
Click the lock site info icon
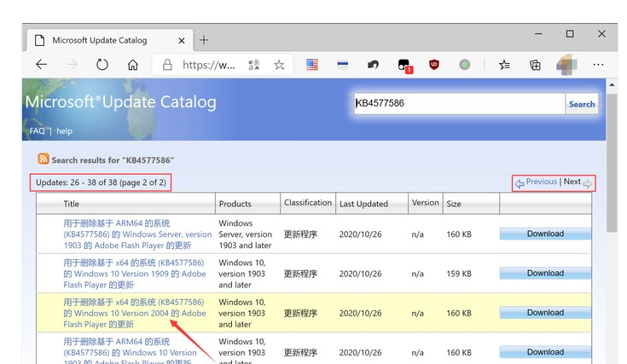[x=167, y=64]
